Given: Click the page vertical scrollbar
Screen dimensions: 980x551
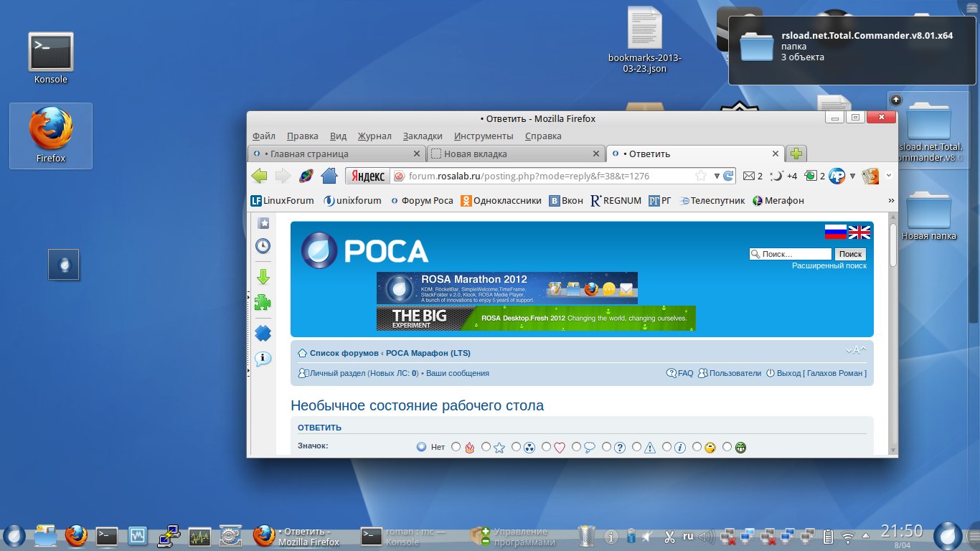Looking at the screenshot, I should [x=893, y=334].
